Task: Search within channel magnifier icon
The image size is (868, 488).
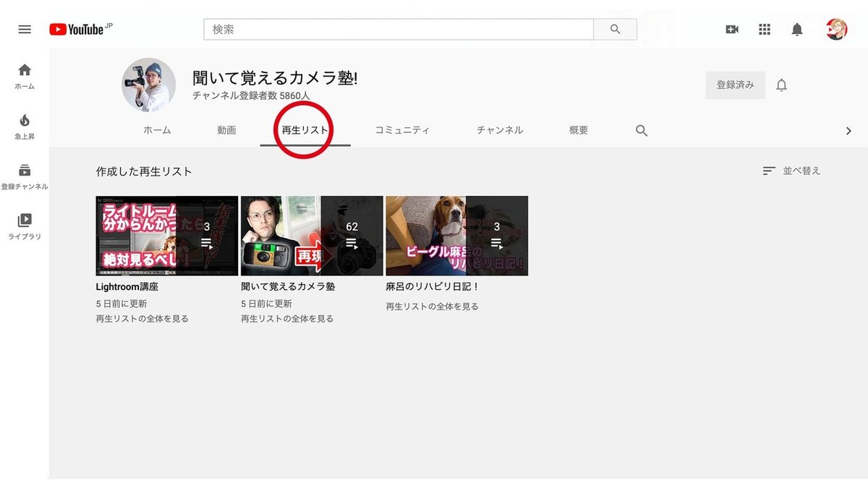Action: pos(642,131)
